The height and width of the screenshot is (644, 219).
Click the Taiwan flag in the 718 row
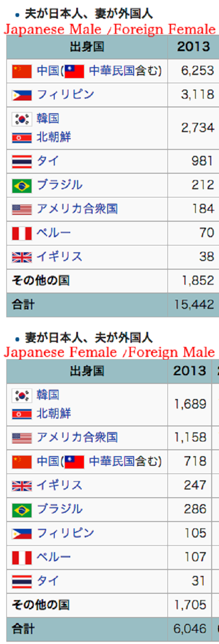point(74,462)
